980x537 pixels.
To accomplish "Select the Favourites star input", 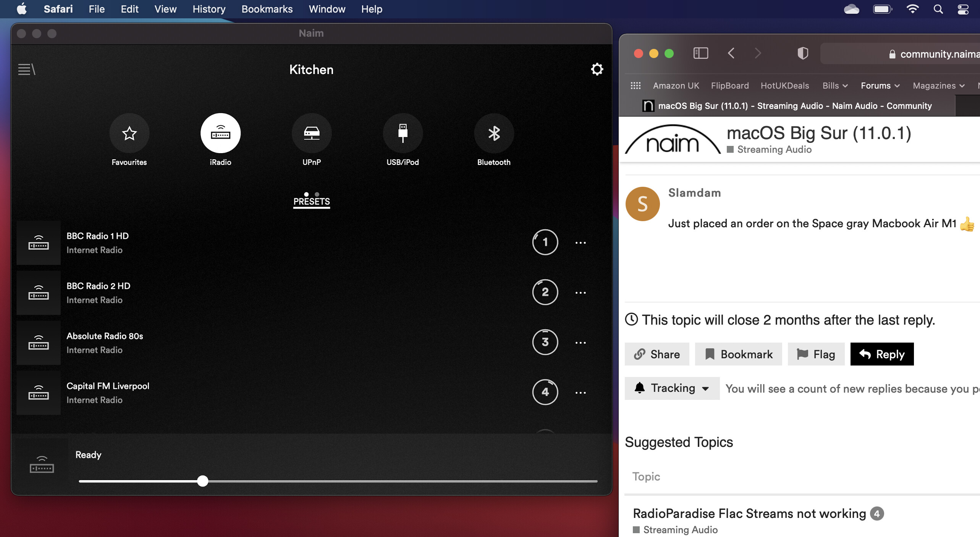I will click(x=129, y=133).
